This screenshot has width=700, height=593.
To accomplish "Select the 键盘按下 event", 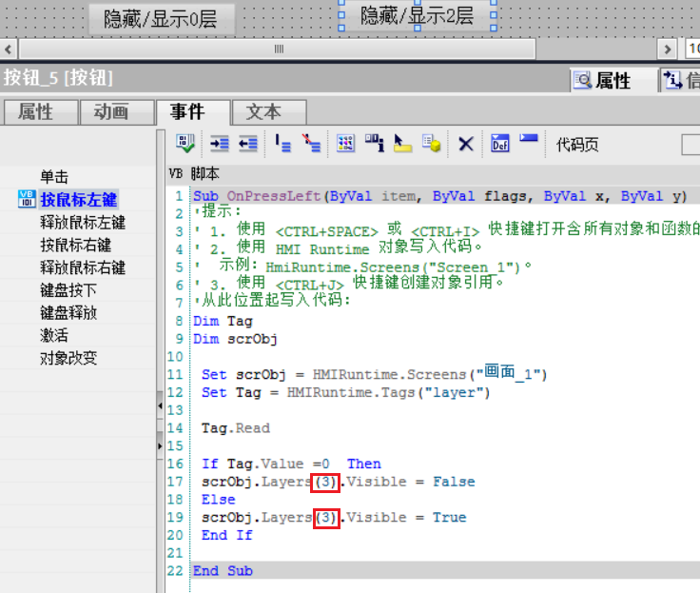I will [x=68, y=290].
